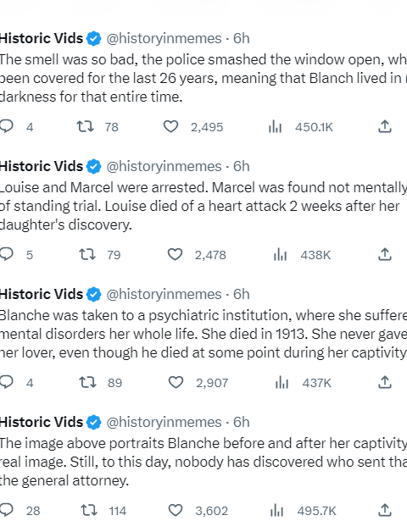Open the 6h timestamp on third tweet
Image resolution: width=407 pixels, height=532 pixels.
click(x=241, y=294)
